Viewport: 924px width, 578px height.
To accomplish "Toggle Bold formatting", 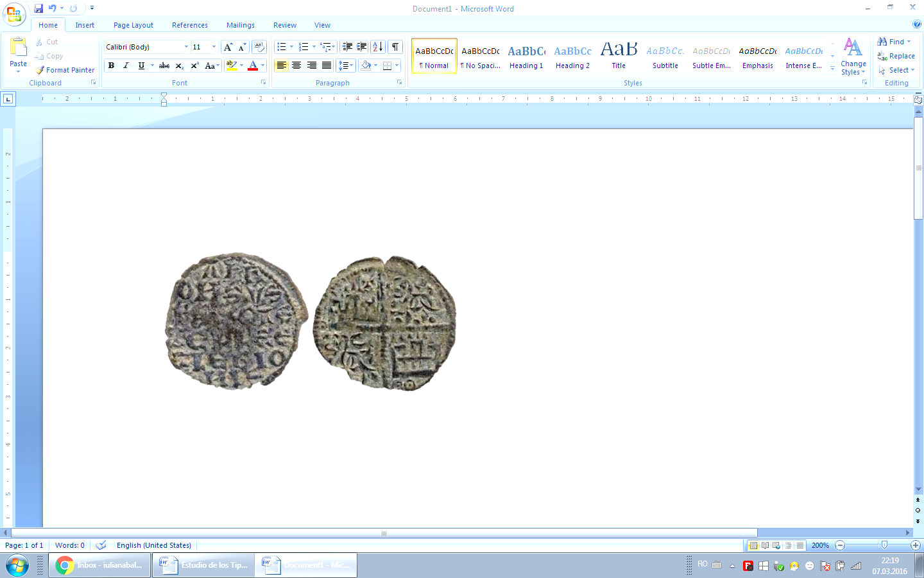I will 111,66.
